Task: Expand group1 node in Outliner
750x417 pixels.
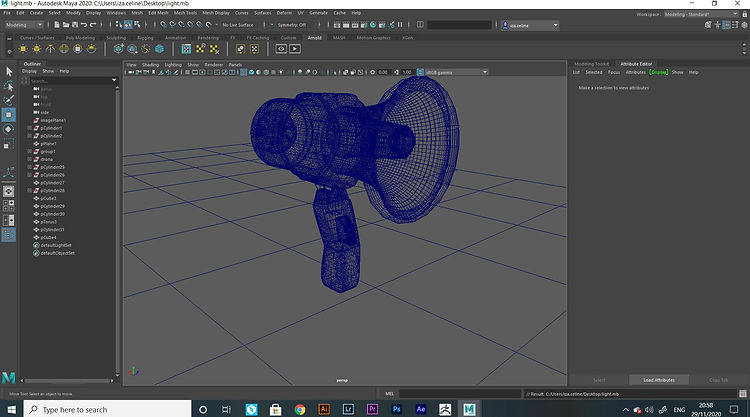Action: point(30,152)
